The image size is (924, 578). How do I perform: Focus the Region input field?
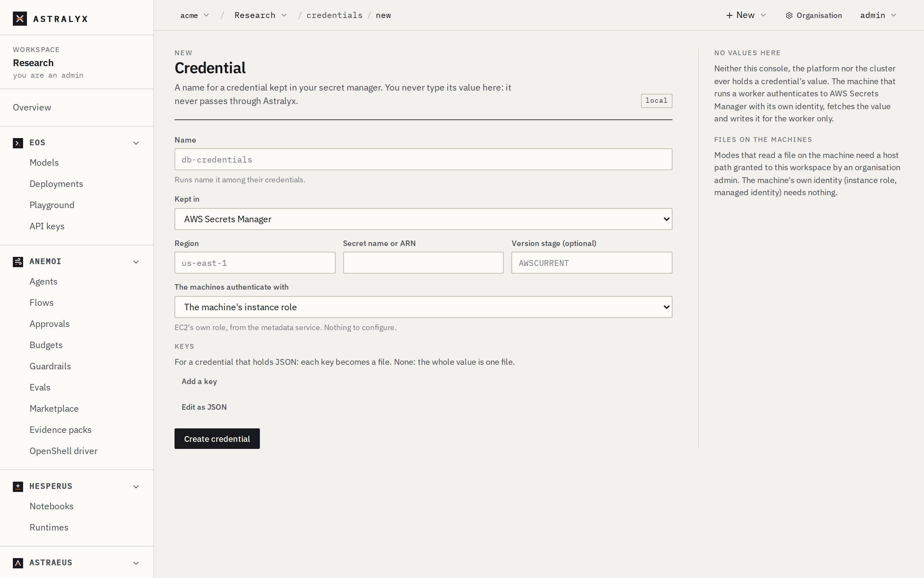[255, 263]
